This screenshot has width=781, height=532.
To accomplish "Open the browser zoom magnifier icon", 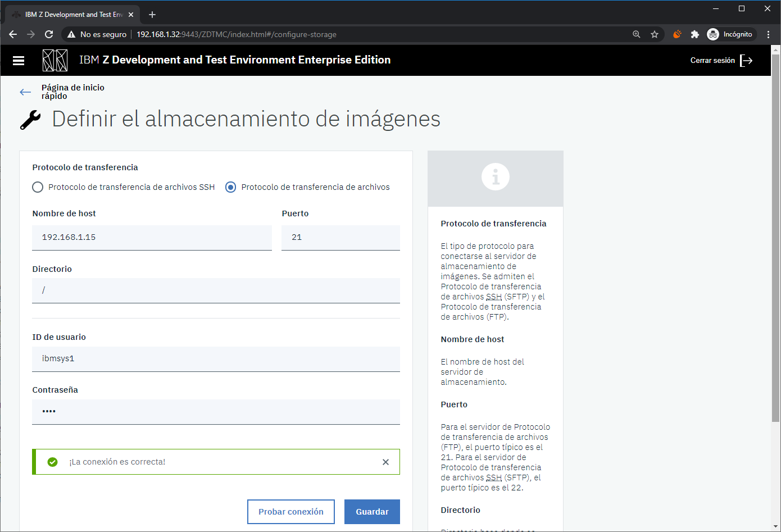I will click(637, 34).
